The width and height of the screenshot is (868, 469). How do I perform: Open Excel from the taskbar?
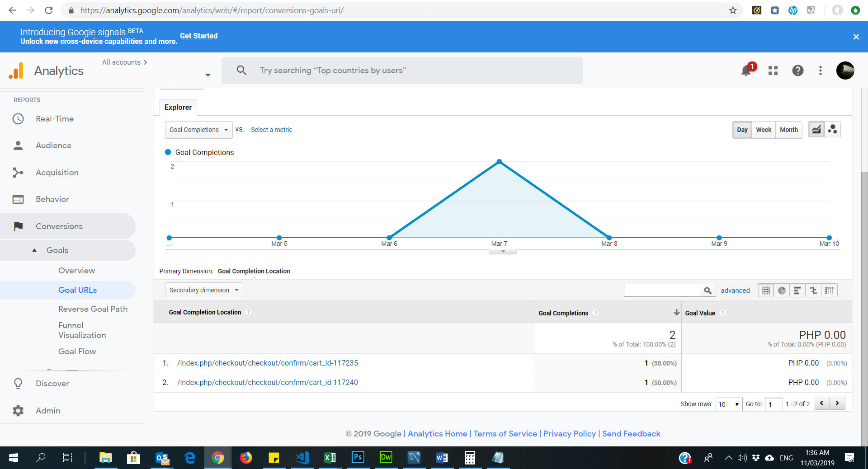(x=330, y=458)
